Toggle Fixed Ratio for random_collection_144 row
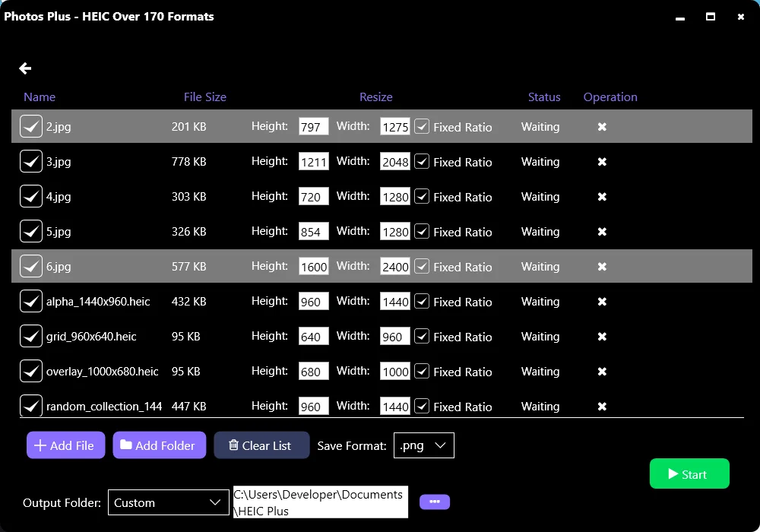This screenshot has height=532, width=760. click(422, 406)
